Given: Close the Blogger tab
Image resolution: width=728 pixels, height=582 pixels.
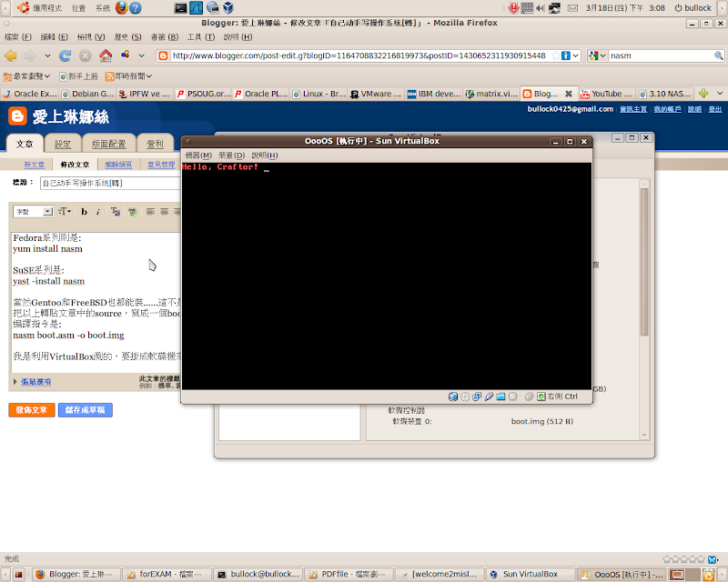Looking at the screenshot, I should (x=568, y=94).
